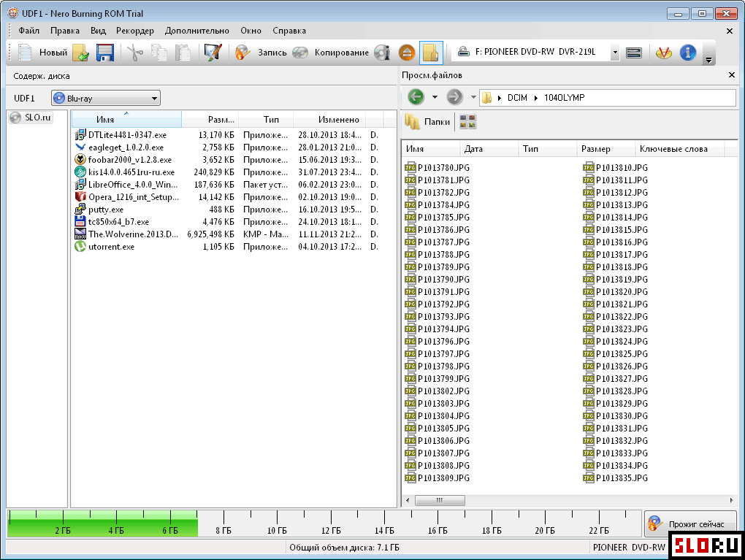Click the Copy documents icon in toolbar

click(158, 53)
